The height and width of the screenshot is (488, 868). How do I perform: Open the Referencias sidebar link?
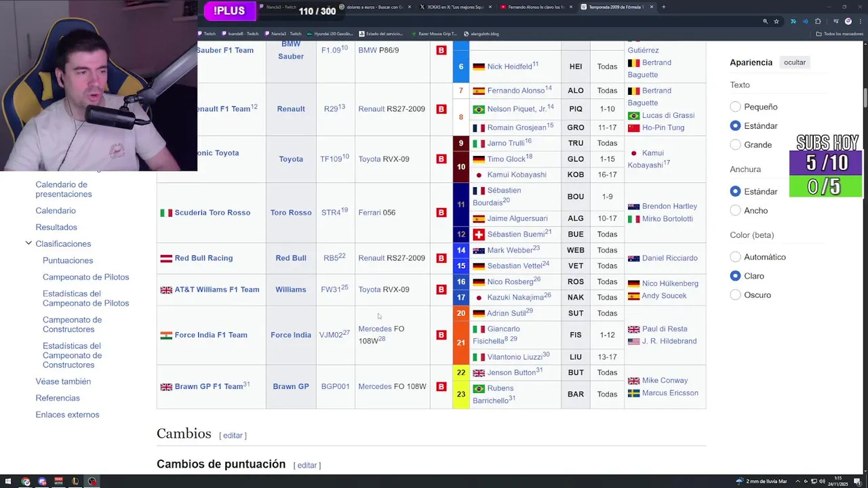tap(58, 399)
